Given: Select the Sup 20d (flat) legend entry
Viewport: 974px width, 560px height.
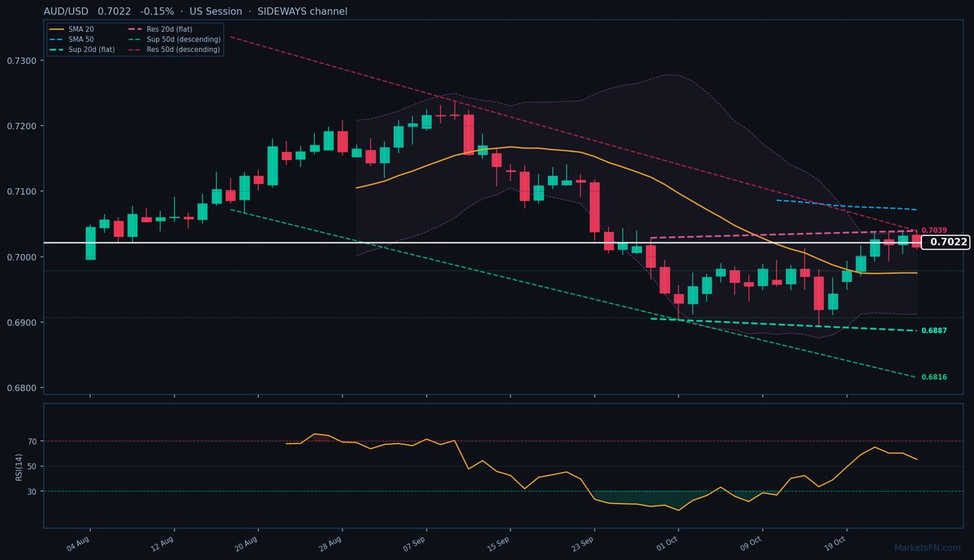Looking at the screenshot, I should [x=81, y=50].
